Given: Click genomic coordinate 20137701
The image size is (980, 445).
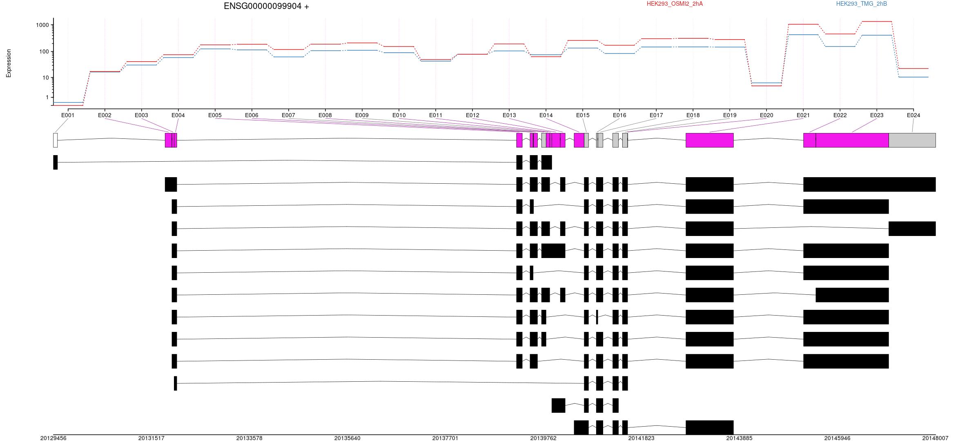Looking at the screenshot, I should pyautogui.click(x=445, y=438).
